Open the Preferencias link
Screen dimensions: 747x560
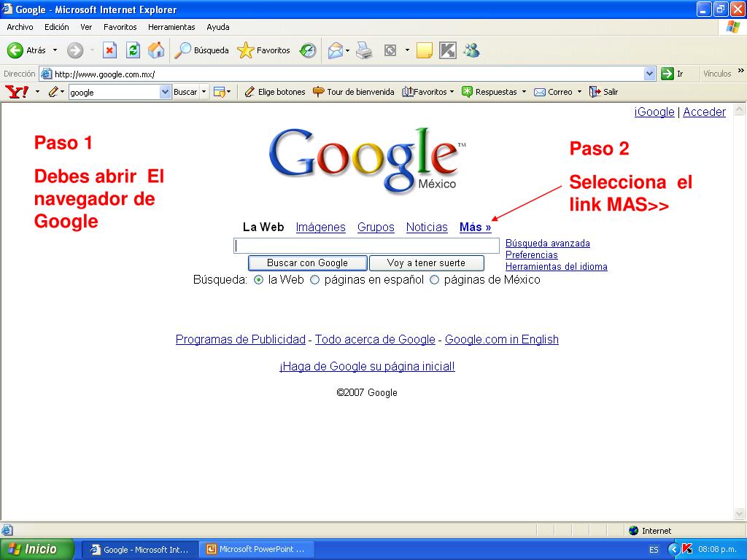pyautogui.click(x=531, y=254)
